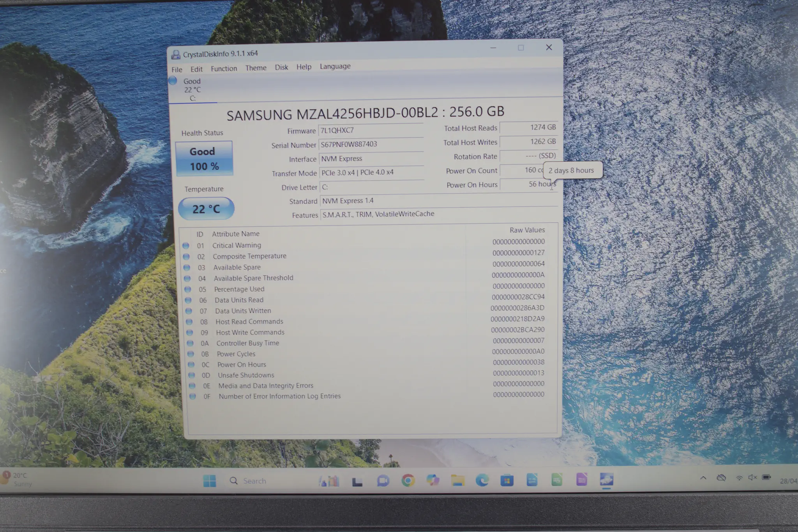Click the Raw Values column header
Screen dimensions: 798x532
(x=527, y=230)
